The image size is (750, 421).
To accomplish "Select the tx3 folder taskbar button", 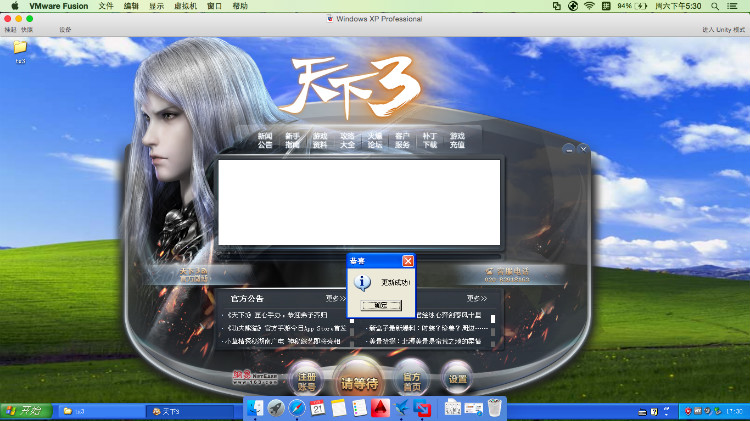I will (102, 411).
